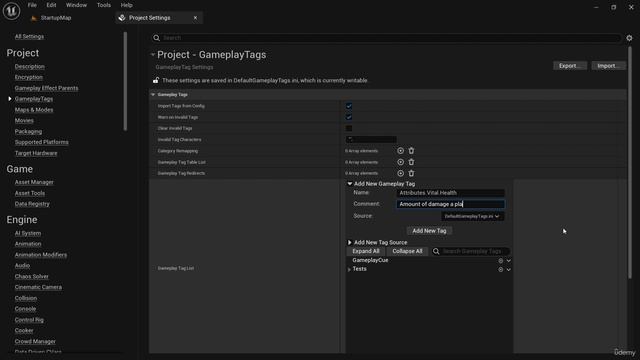Open Supported Platforms settings
The width and height of the screenshot is (640, 360).
click(42, 142)
